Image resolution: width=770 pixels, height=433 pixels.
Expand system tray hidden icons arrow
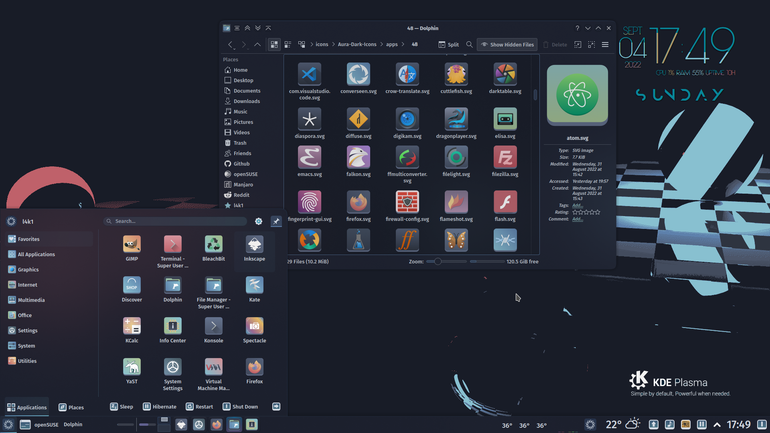717,425
